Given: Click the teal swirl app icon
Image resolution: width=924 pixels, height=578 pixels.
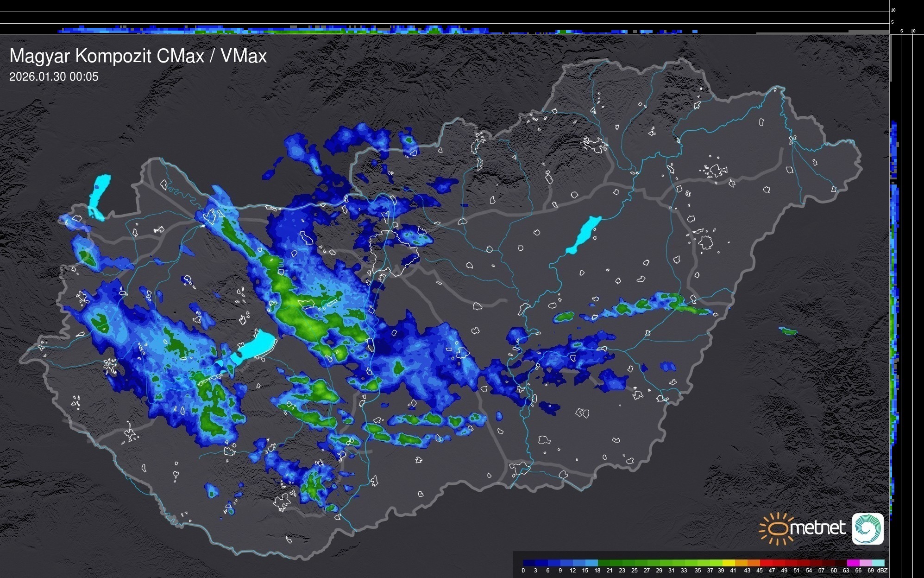Looking at the screenshot, I should tap(867, 529).
